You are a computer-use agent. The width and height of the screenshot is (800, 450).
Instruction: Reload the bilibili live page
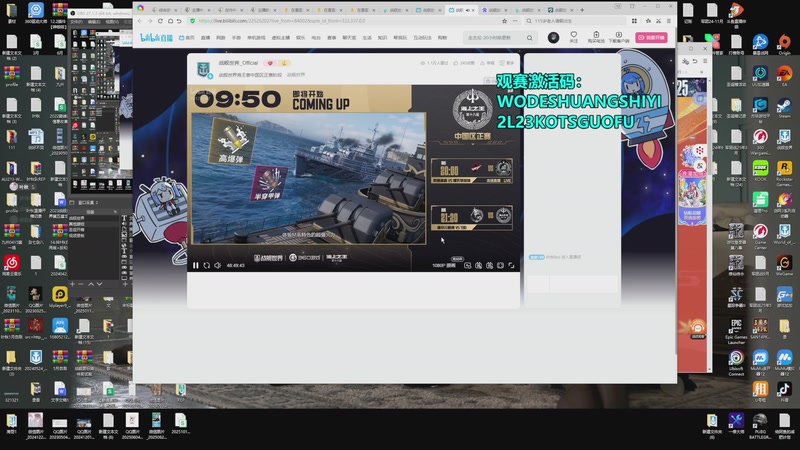pyautogui.click(x=160, y=21)
